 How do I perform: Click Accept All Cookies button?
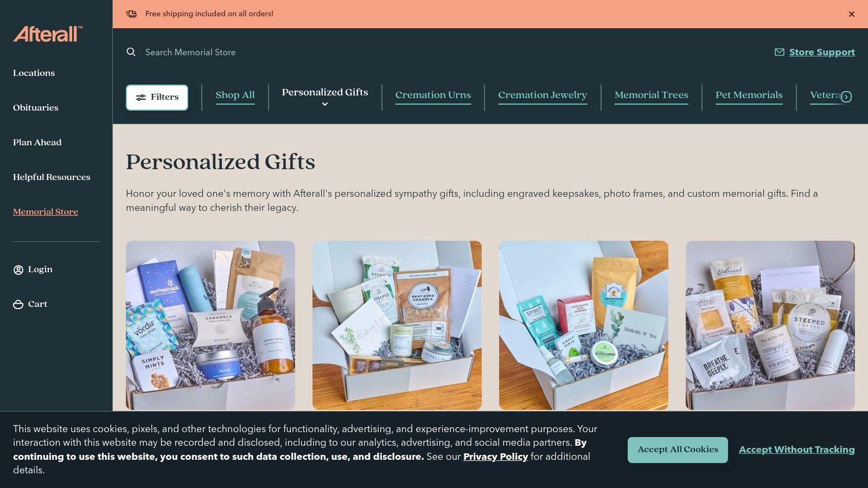(678, 450)
